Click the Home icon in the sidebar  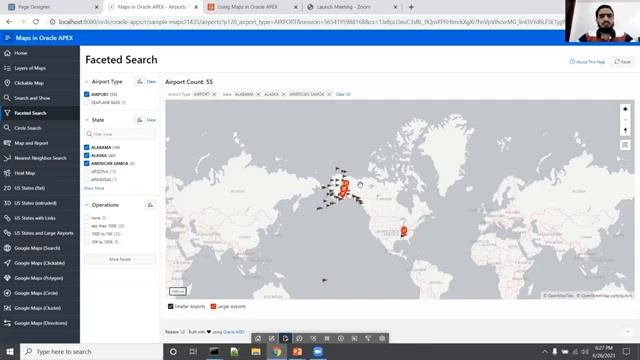[7, 53]
